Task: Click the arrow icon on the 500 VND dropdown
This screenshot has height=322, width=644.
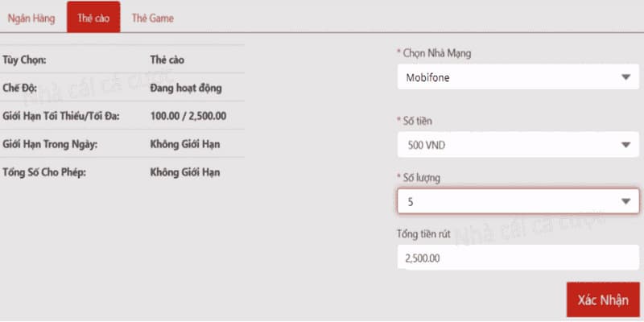Action: pyautogui.click(x=625, y=145)
